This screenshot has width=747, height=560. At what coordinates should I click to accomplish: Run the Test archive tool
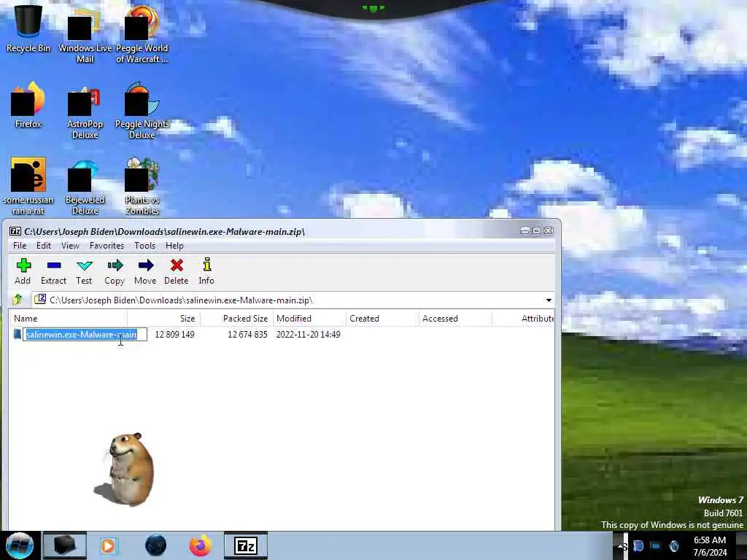84,271
